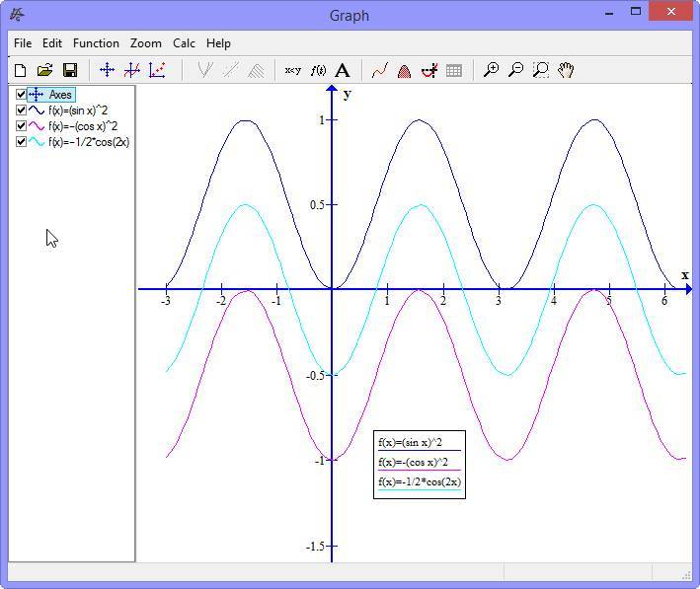This screenshot has width=700, height=589.
Task: Click the insert function f(x) icon
Action: click(318, 70)
